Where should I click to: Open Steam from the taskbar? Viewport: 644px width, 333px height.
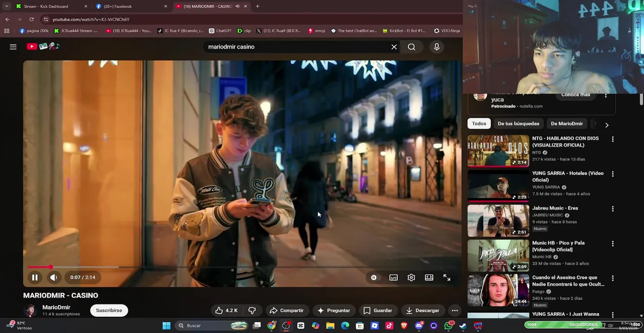point(463,326)
